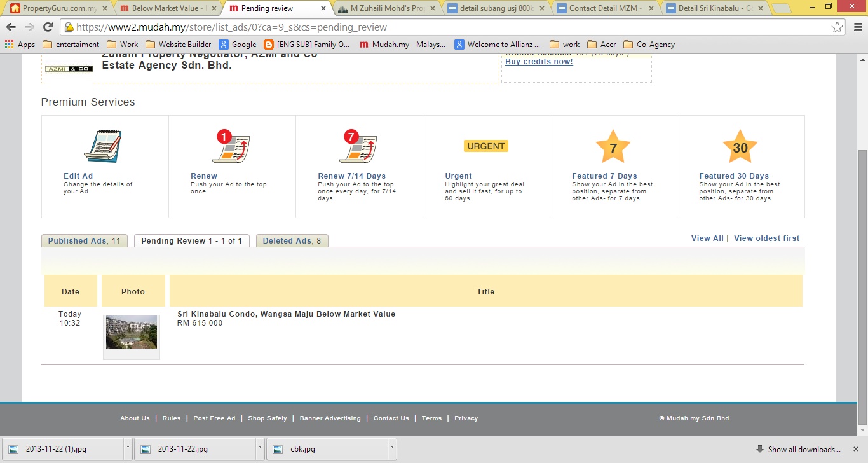Expand options for 2013-11-22 (1).jpg download
This screenshot has height=463, width=868.
click(128, 448)
